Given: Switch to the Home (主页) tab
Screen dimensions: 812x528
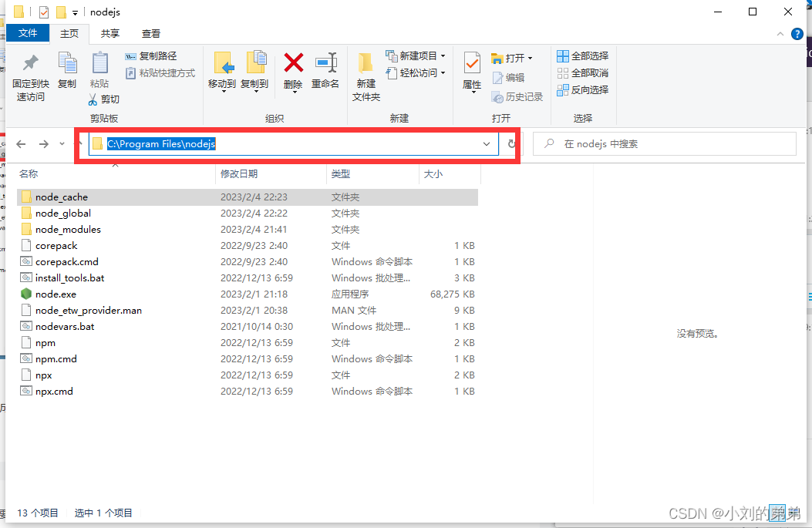Looking at the screenshot, I should pyautogui.click(x=69, y=34).
